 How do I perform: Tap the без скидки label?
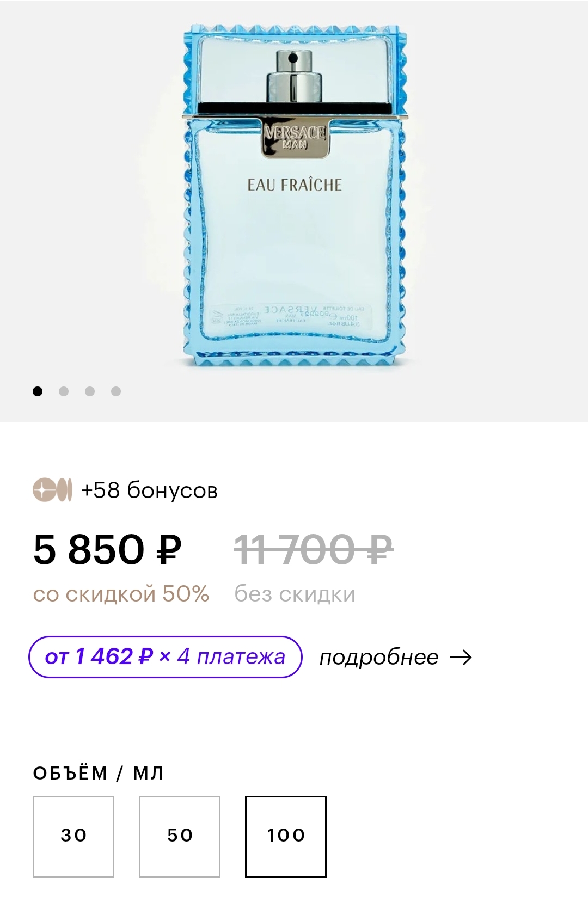[x=295, y=594]
